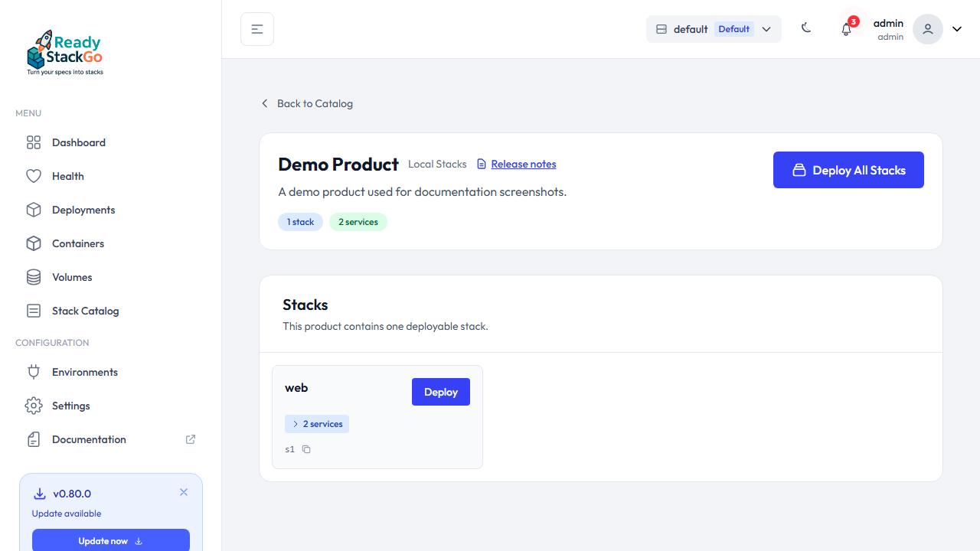
Task: Select Stack Catalog in the sidebar
Action: (111, 311)
